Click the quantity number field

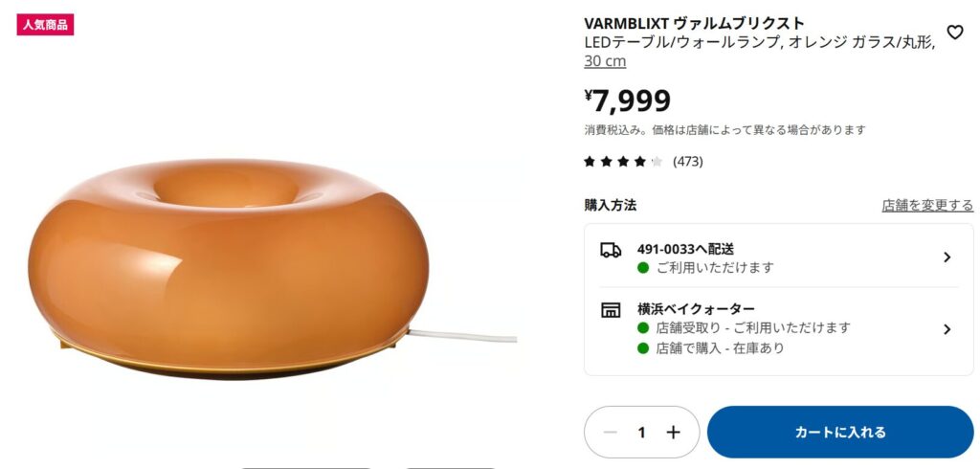[x=642, y=432]
